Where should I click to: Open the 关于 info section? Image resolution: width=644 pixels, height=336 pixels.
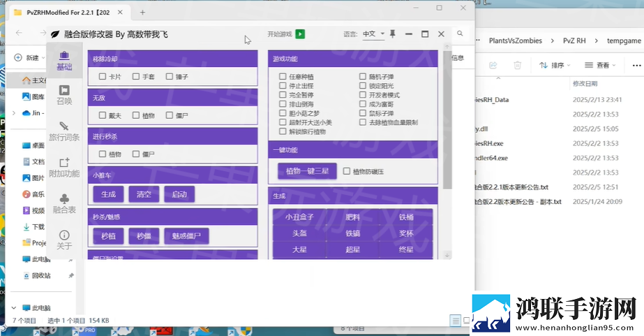pyautogui.click(x=64, y=240)
